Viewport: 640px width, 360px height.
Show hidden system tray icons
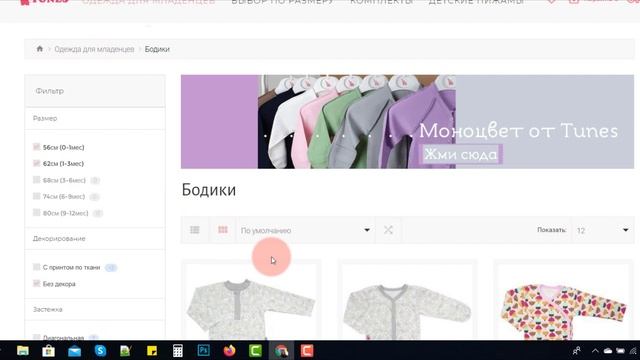pos(595,351)
